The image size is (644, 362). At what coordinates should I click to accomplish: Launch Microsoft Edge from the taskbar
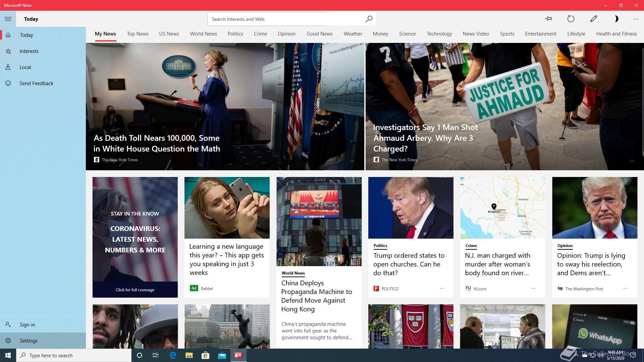click(173, 355)
